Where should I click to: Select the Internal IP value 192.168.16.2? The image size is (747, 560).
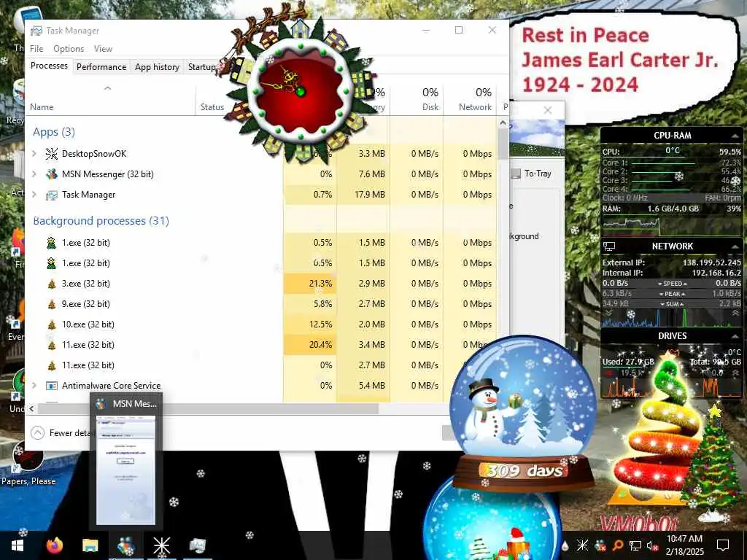click(716, 273)
